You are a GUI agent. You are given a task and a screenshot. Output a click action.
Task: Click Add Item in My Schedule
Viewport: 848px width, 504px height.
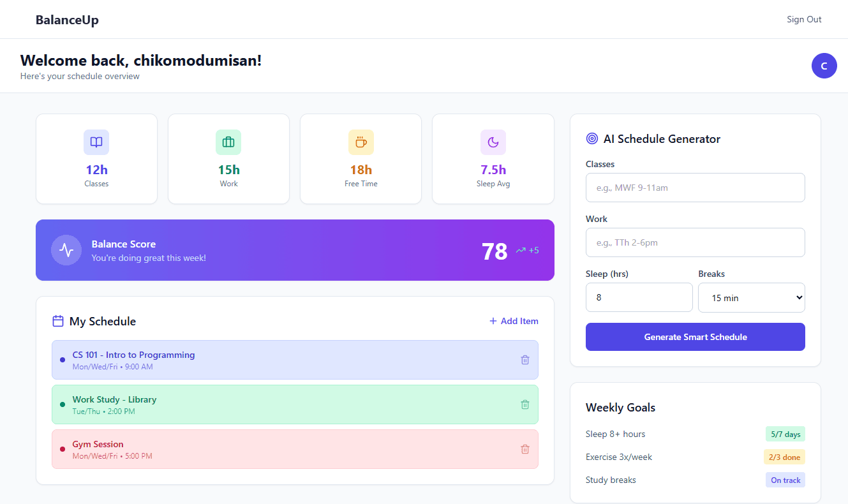[x=514, y=321]
